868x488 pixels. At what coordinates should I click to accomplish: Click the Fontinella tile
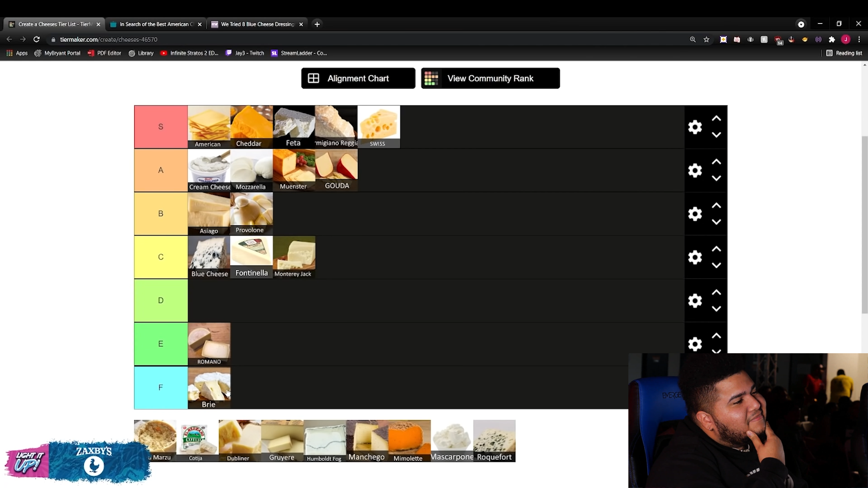pos(251,257)
